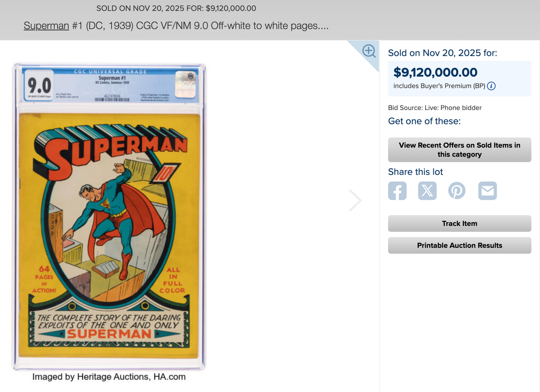Click the Imaged by Heritage Auctions caption

pos(109,377)
